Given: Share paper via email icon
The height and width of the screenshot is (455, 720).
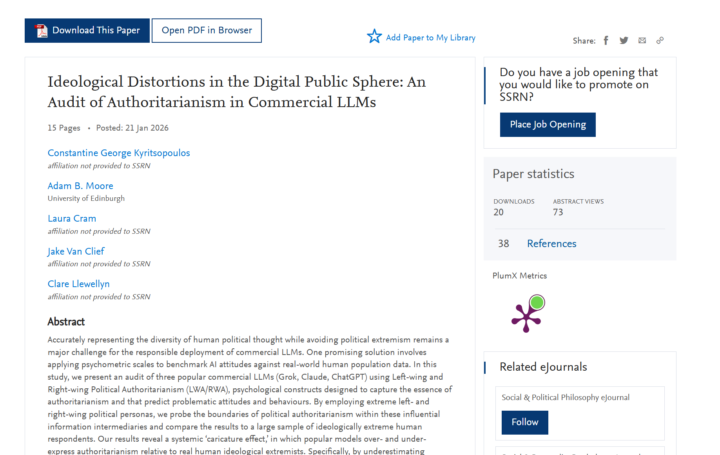Looking at the screenshot, I should point(642,40).
